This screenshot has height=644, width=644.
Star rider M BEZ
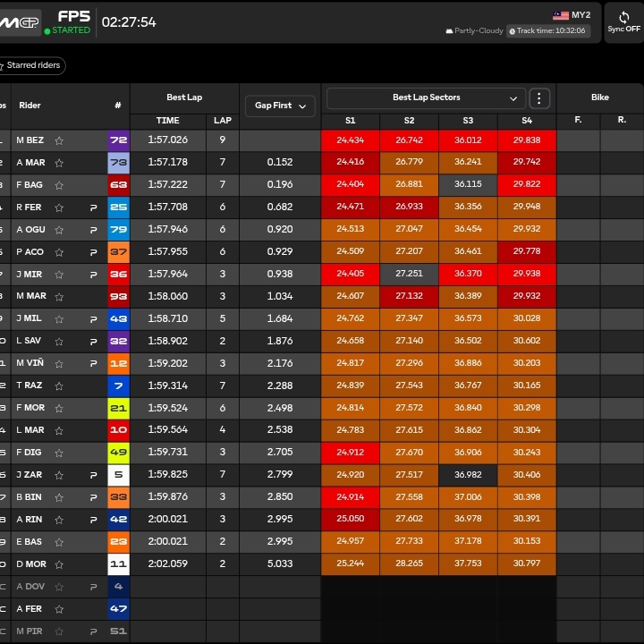[59, 140]
